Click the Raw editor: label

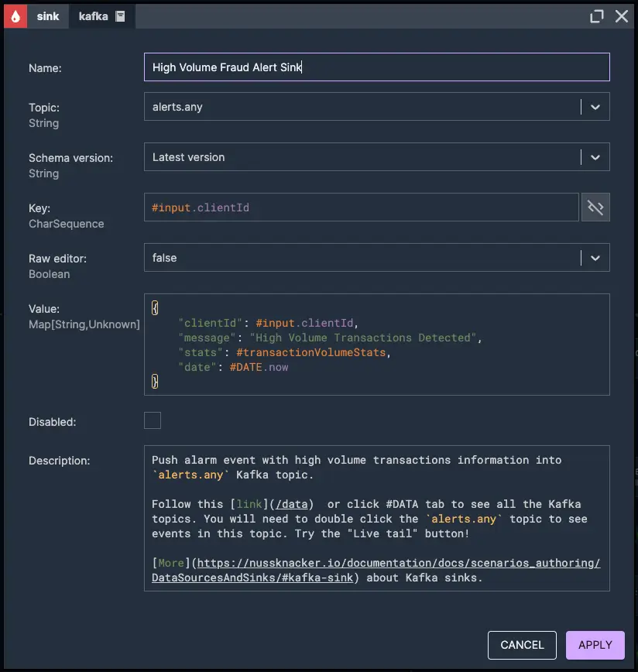click(57, 259)
